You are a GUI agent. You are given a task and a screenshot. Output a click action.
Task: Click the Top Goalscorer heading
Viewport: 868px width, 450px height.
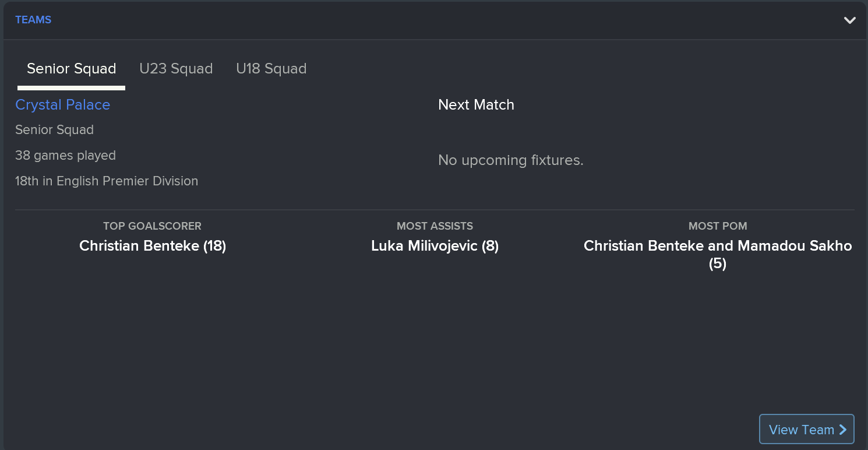click(x=152, y=226)
